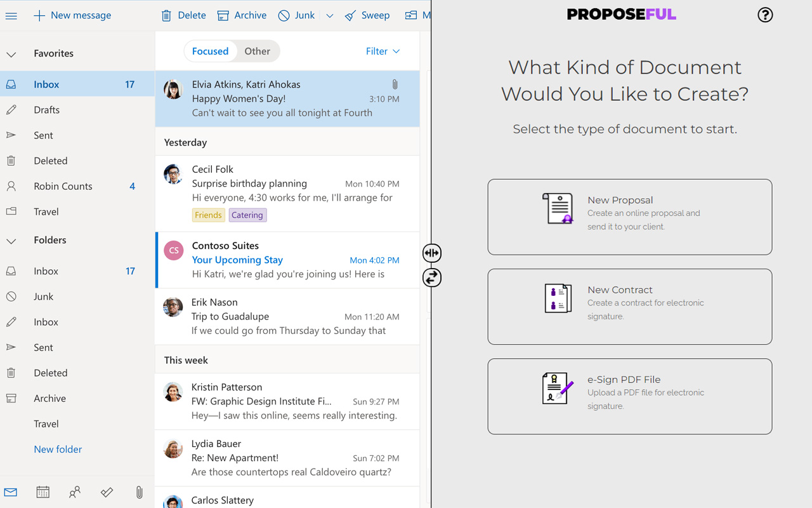Choose e-Sign PDF File option
812x508 pixels.
(630, 396)
